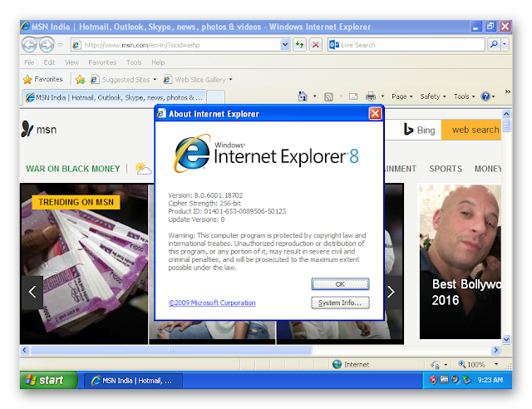The height and width of the screenshot is (409, 532).
Task: Click the System Info button
Action: [x=340, y=303]
